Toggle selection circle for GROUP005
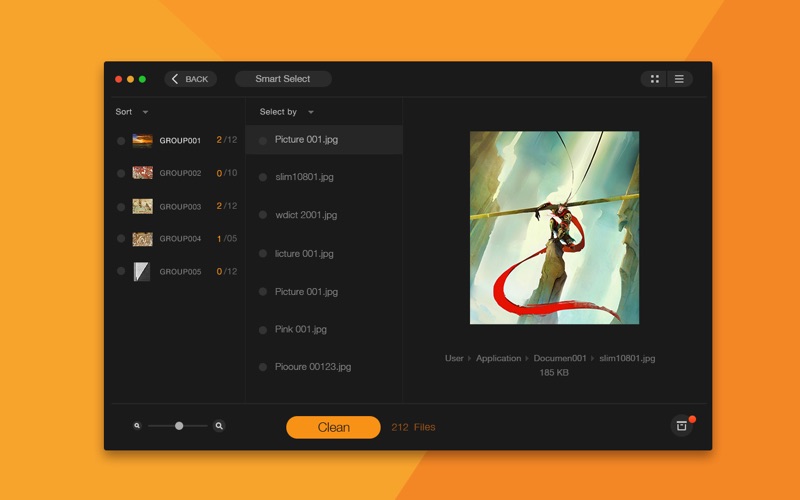Screen dimensions: 800x500 click(x=121, y=271)
